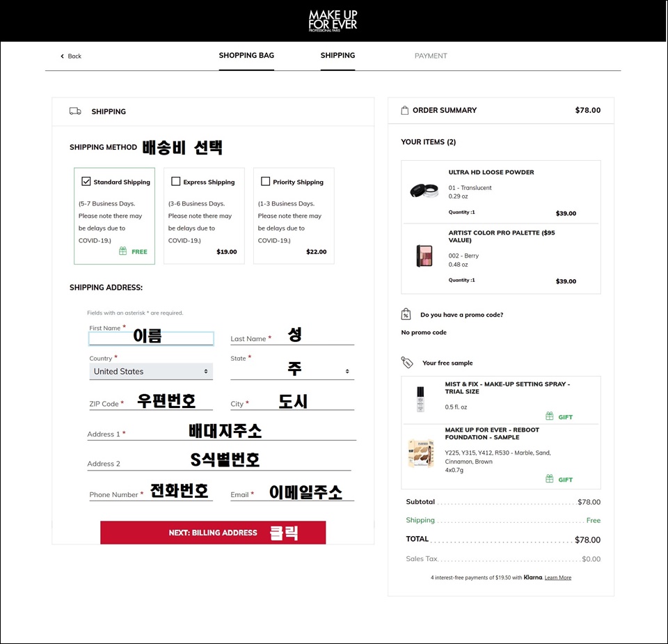This screenshot has width=668, height=644.
Task: Click 'ULTRA HD LOOSE POWDER' item title
Action: click(491, 172)
